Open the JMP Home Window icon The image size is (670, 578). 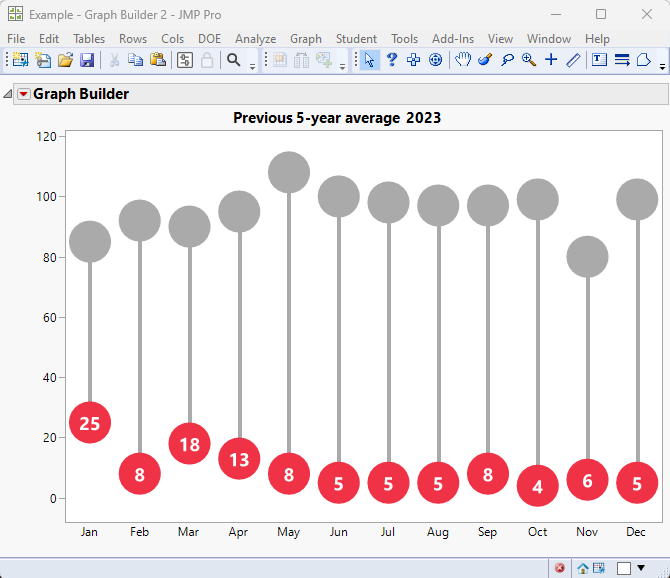click(x=582, y=568)
